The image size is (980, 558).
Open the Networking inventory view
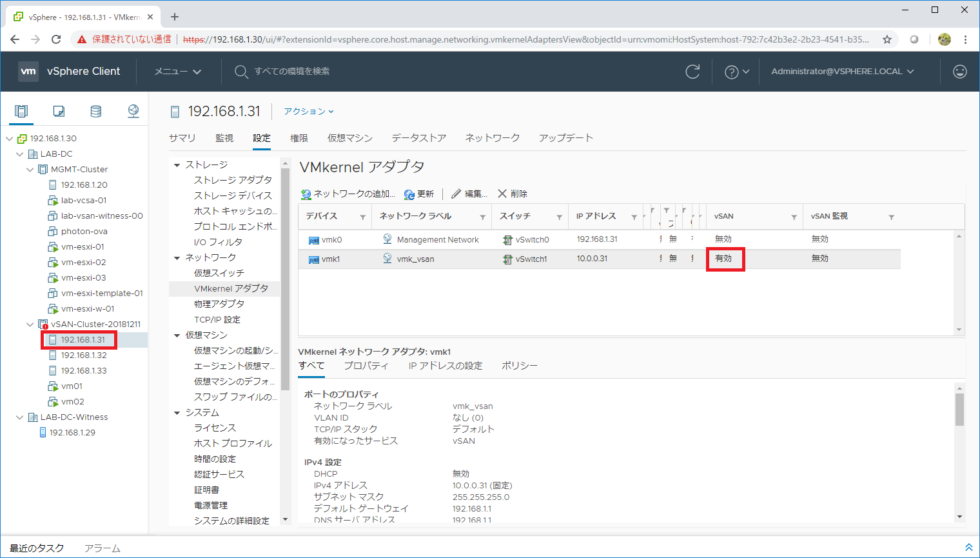[133, 111]
